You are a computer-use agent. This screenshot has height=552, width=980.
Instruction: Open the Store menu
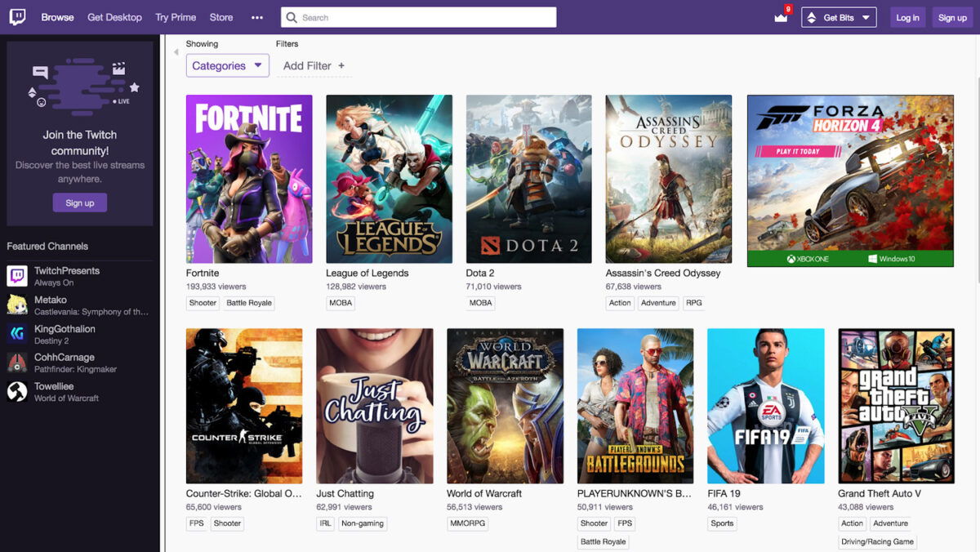[220, 16]
